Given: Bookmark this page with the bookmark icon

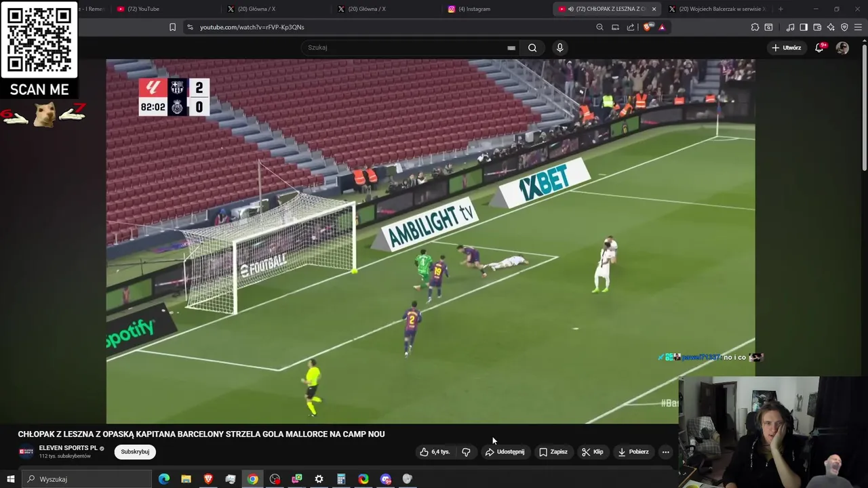Looking at the screenshot, I should click(x=172, y=27).
